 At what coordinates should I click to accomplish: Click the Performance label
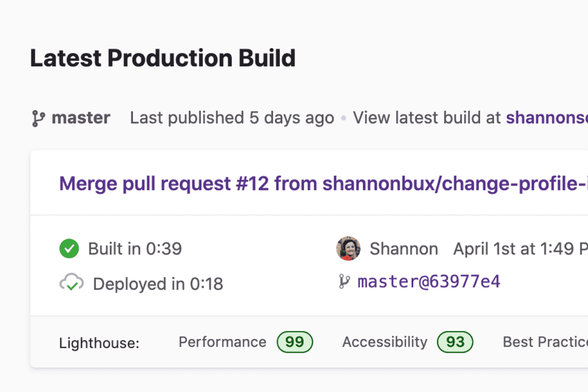[222, 342]
